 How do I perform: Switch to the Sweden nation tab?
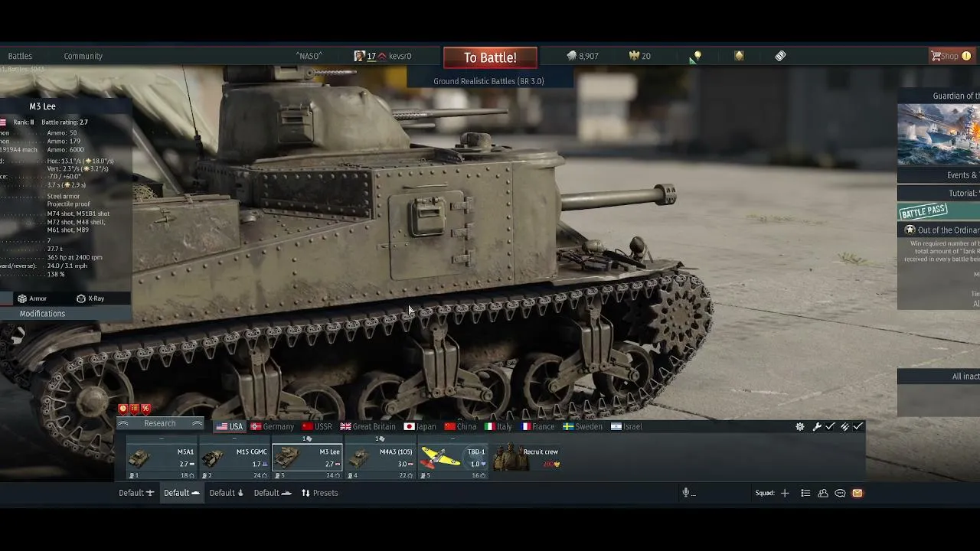[583, 426]
